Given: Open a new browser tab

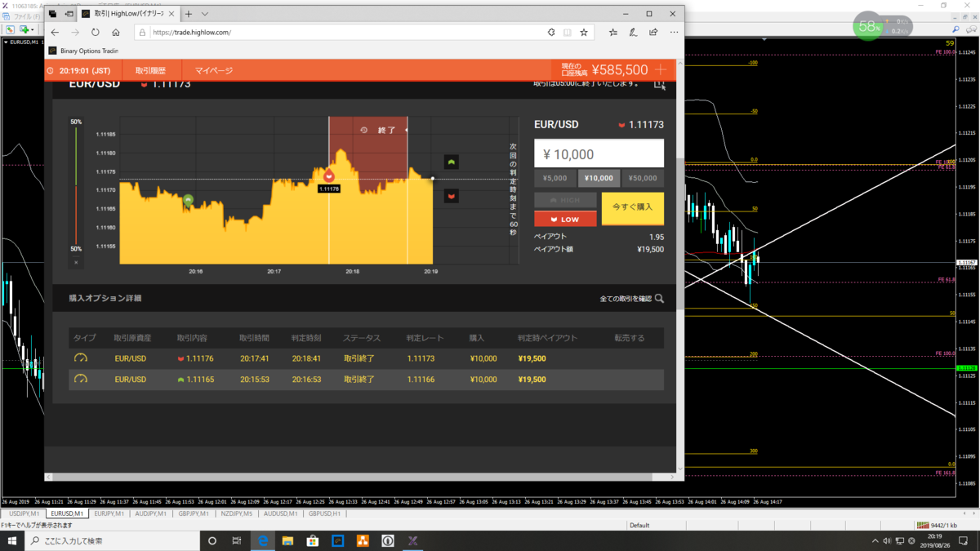Looking at the screenshot, I should click(x=189, y=14).
